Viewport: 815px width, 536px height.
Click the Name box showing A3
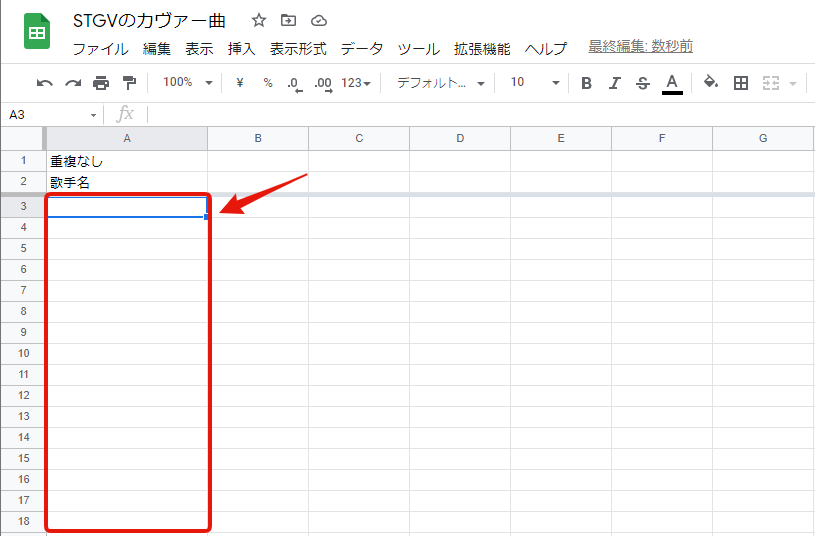(50, 115)
